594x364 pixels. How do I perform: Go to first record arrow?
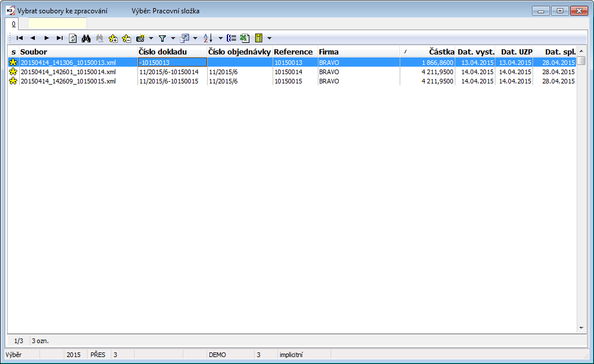[x=20, y=38]
